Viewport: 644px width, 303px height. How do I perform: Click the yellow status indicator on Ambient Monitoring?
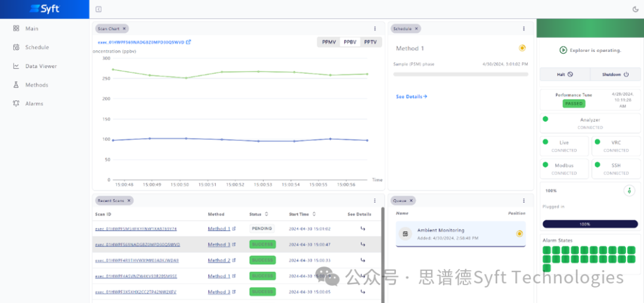(x=519, y=234)
